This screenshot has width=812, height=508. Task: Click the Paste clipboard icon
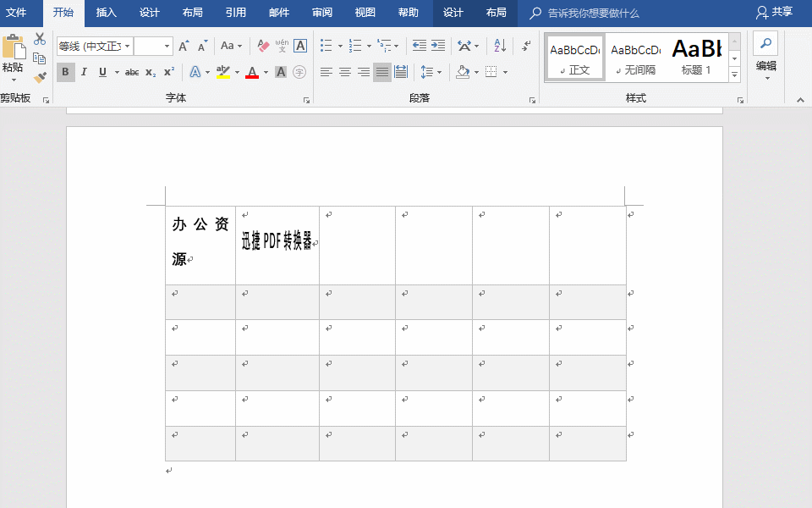(x=14, y=47)
